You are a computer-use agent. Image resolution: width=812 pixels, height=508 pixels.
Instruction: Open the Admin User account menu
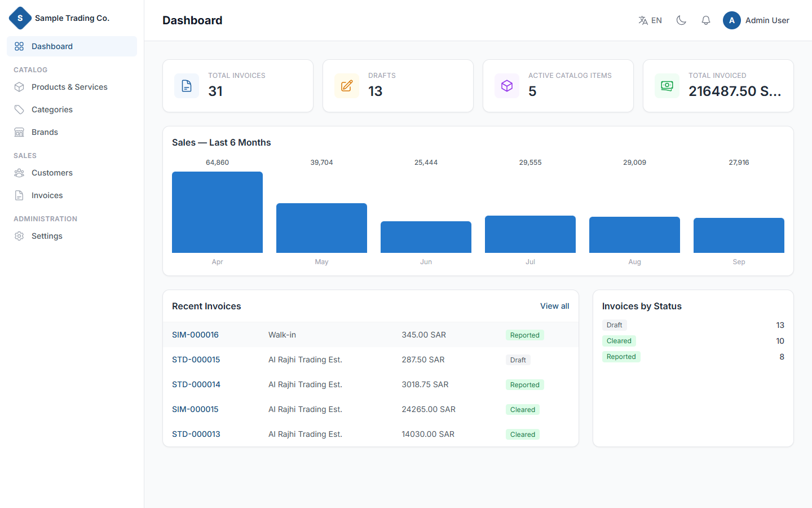[x=756, y=20]
